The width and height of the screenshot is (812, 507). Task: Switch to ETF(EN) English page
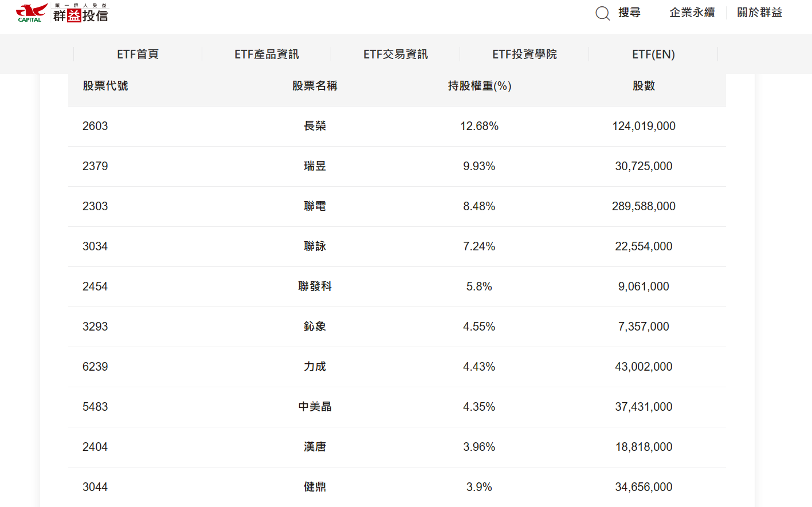click(653, 54)
